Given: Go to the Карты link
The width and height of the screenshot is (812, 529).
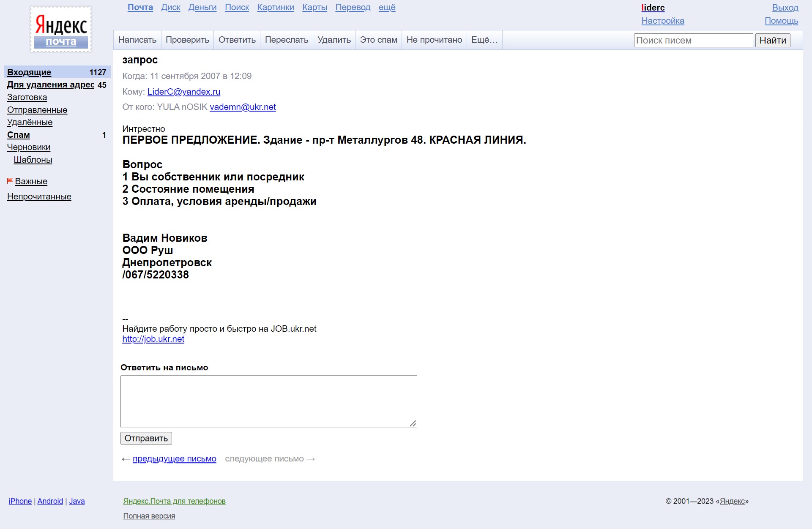Looking at the screenshot, I should 315,7.
